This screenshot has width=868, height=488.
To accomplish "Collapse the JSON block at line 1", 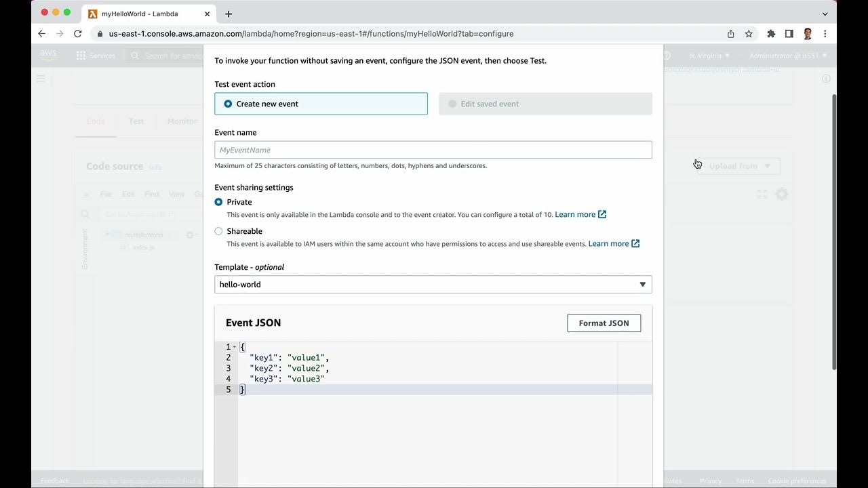I will [235, 347].
